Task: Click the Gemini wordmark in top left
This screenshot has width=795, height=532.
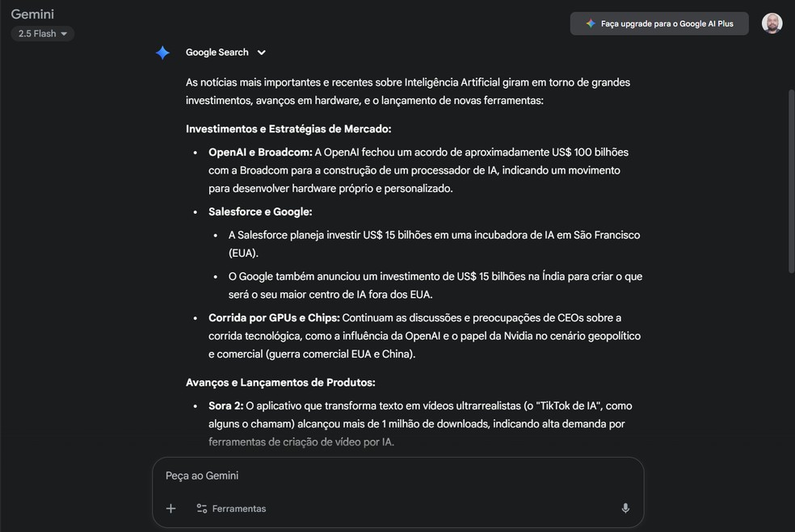Action: point(31,14)
